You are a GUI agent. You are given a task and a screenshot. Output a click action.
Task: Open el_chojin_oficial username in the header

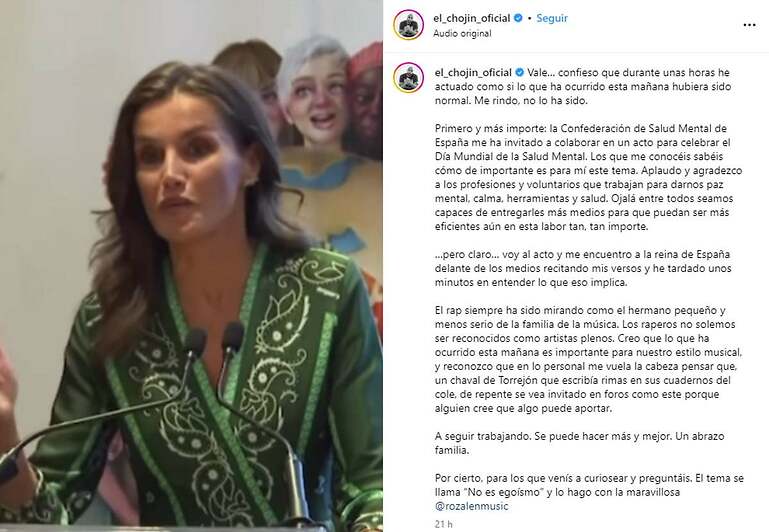click(472, 18)
